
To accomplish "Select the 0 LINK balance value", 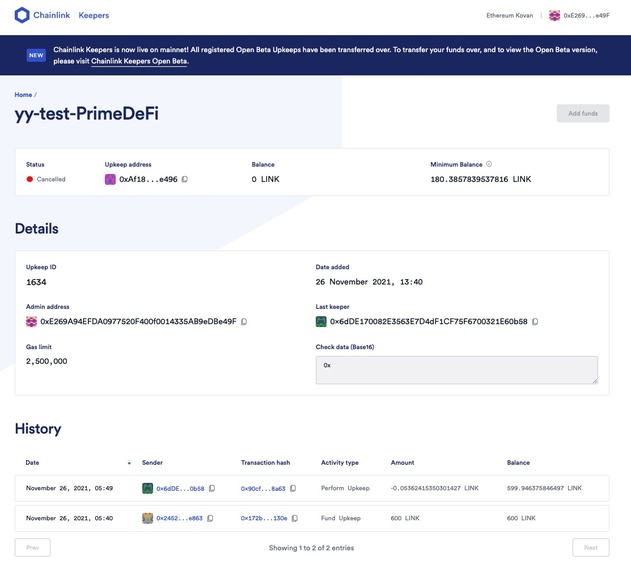I will pyautogui.click(x=265, y=179).
